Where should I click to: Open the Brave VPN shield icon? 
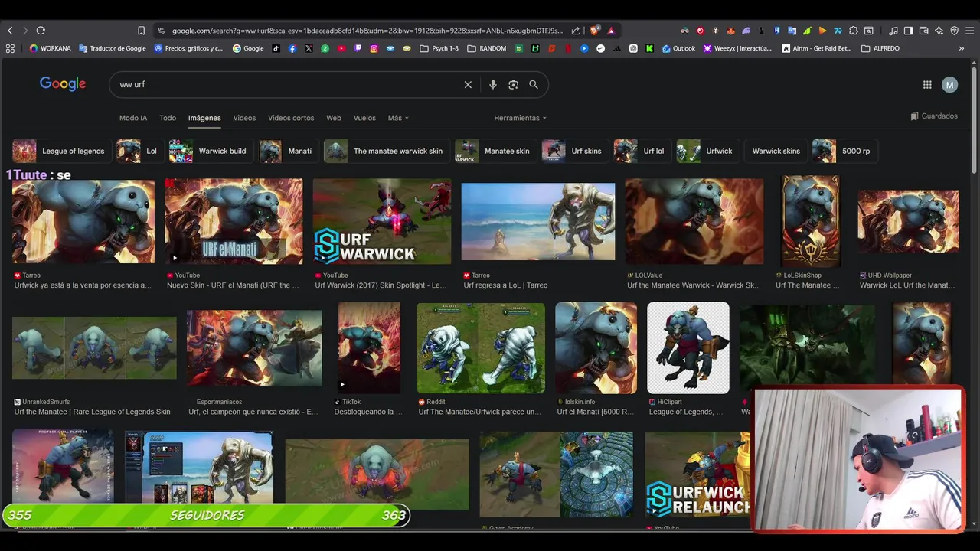(955, 31)
